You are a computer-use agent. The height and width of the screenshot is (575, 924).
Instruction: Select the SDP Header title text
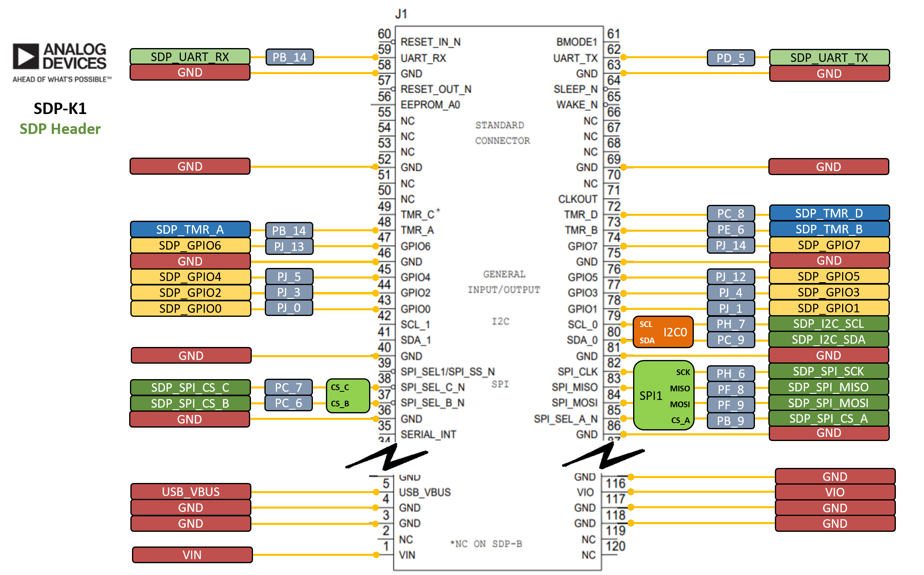point(59,129)
